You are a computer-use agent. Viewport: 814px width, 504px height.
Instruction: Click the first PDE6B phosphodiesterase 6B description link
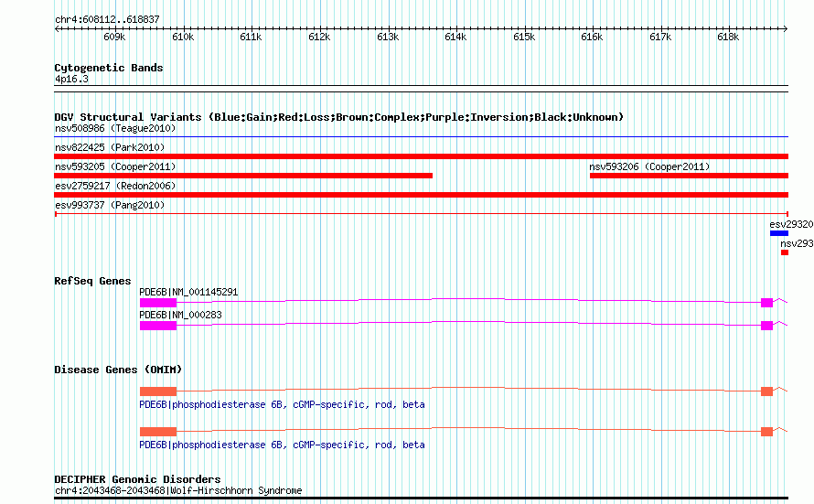[282, 404]
